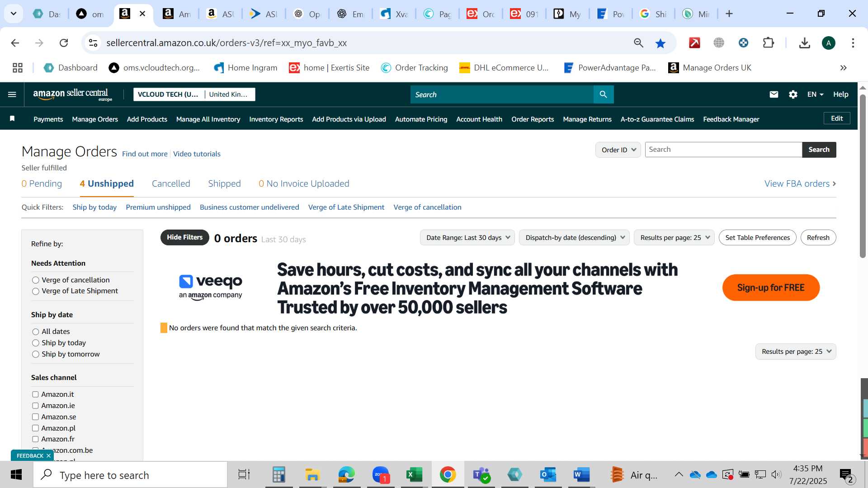Click the red PDF extension icon
Image resolution: width=868 pixels, height=488 pixels.
click(694, 43)
